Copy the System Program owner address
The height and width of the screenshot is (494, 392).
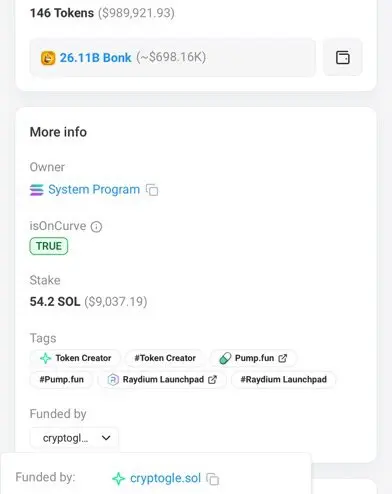[x=152, y=190]
